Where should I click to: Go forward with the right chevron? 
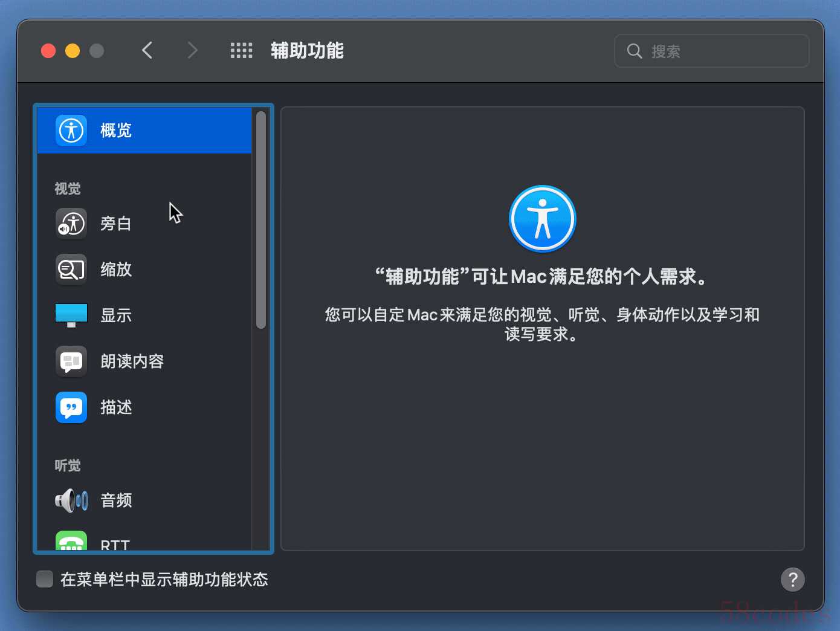[x=192, y=51]
